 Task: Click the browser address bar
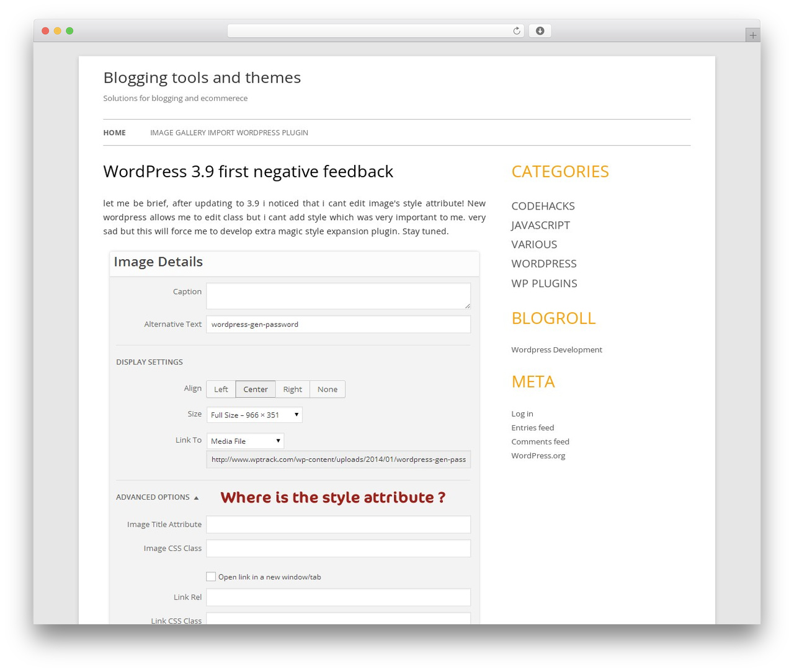click(x=375, y=31)
